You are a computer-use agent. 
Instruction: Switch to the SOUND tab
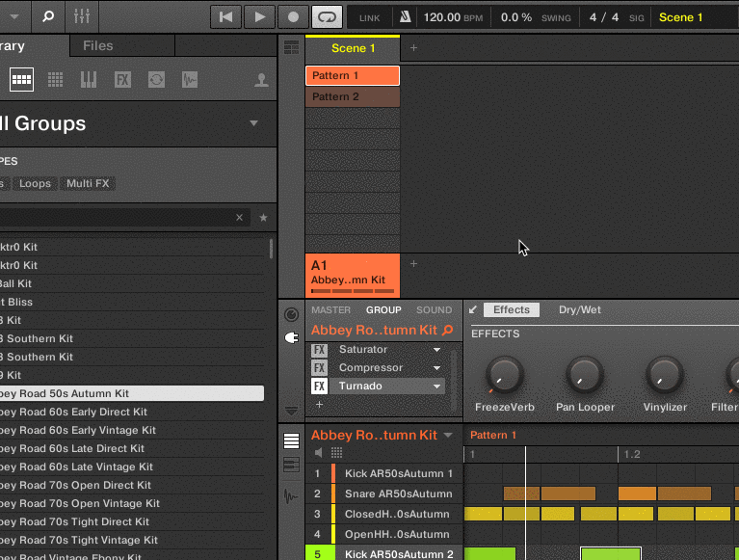[435, 310]
